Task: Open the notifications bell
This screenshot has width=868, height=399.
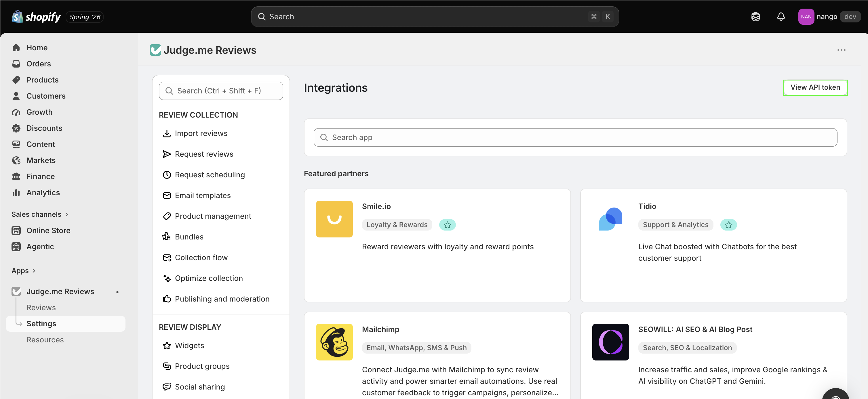Action: pyautogui.click(x=781, y=17)
